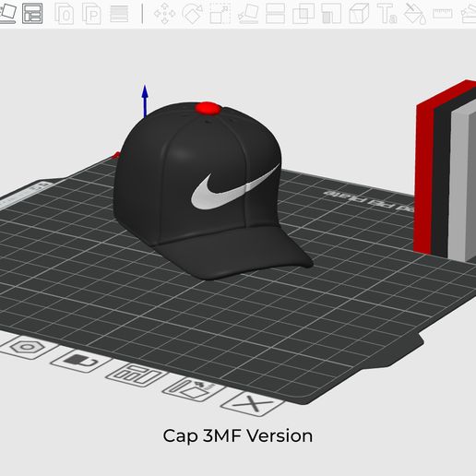This screenshot has width=476, height=476.
Task: Open the Text Shape tool
Action: (387, 13)
